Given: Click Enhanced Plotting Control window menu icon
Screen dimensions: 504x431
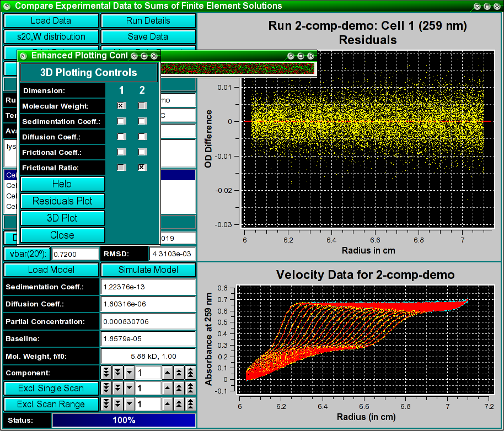Looking at the screenshot, I should point(23,56).
